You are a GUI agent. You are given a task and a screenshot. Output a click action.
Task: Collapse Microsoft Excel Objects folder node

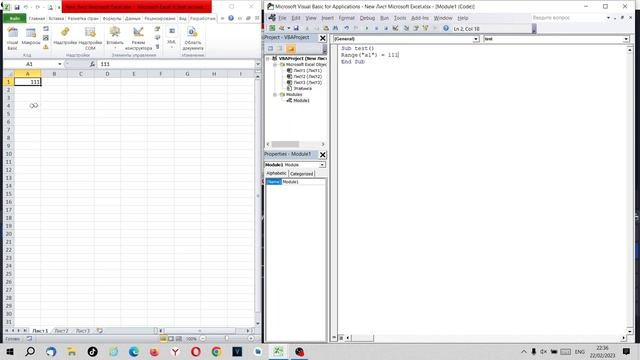pyautogui.click(x=275, y=65)
